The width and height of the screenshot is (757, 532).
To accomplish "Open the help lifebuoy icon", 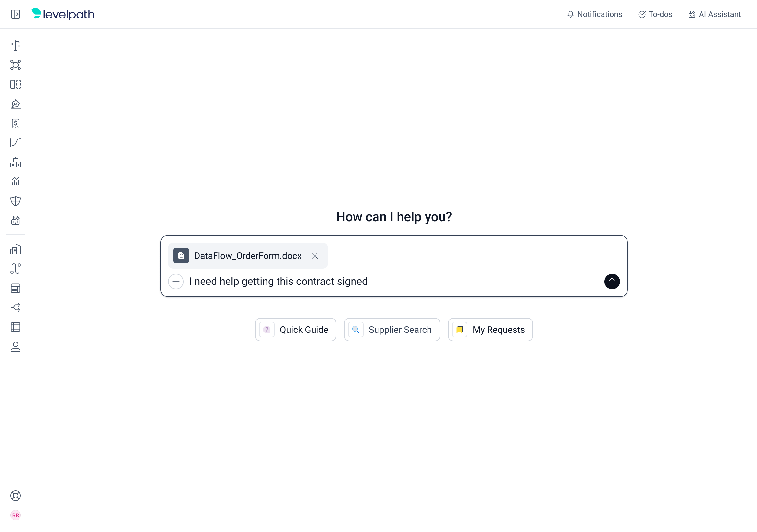I will click(16, 496).
